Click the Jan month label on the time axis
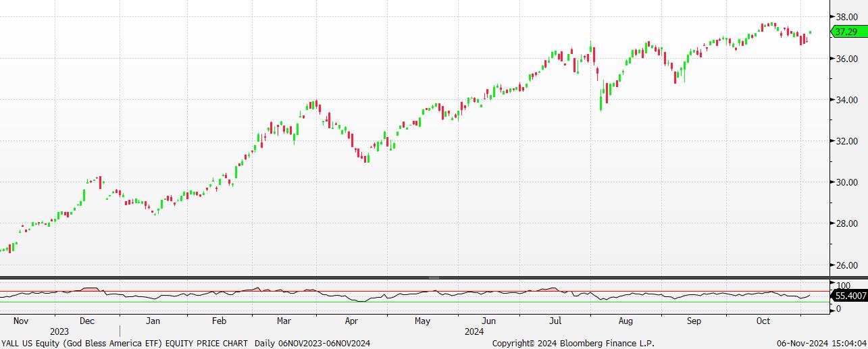The height and width of the screenshot is (349, 868). pos(153,321)
